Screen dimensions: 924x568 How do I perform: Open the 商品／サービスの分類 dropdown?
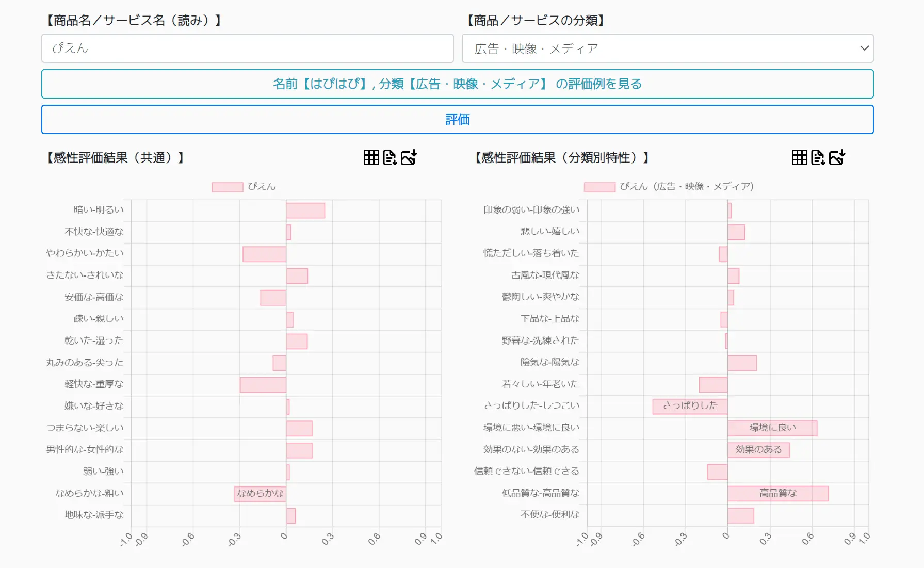click(668, 48)
